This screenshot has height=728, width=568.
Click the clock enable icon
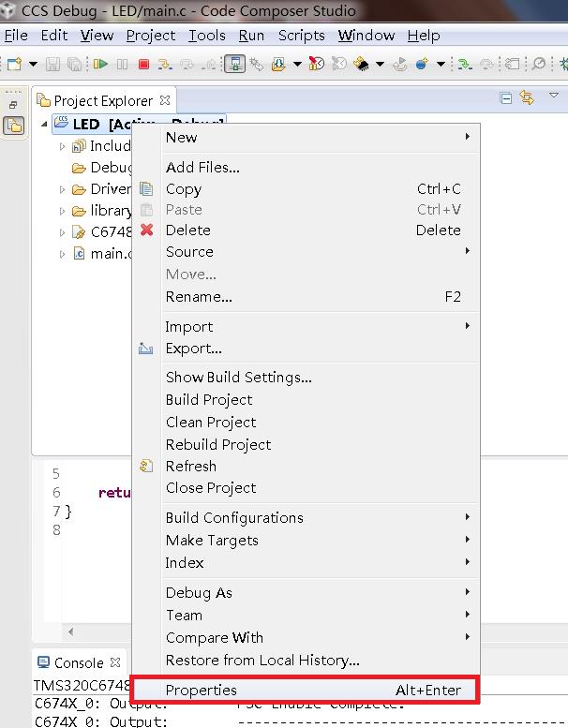click(x=317, y=64)
